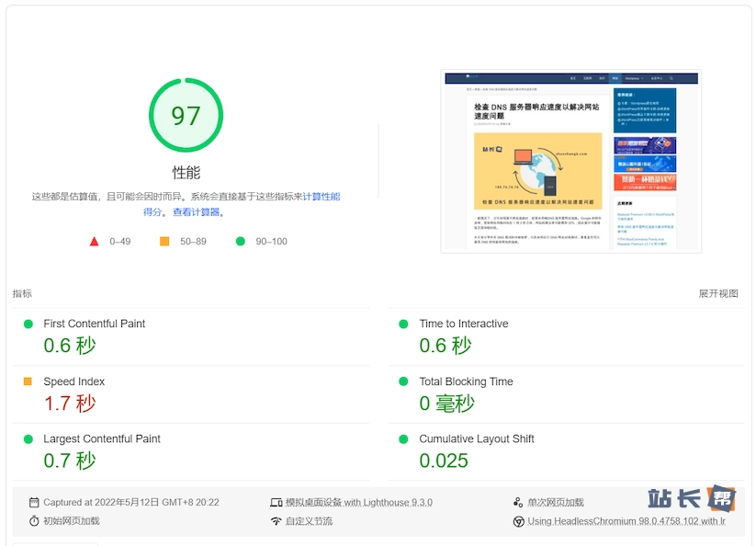Image resolution: width=756 pixels, height=546 pixels.
Task: Click the wifi icon beside 自定义节流
Action: click(276, 521)
